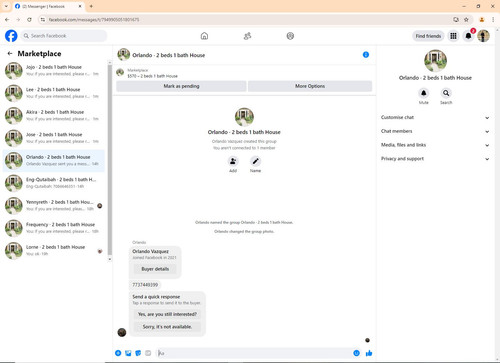Attach a photo using image icon
Image resolution: width=500 pixels, height=363 pixels.
128,353
